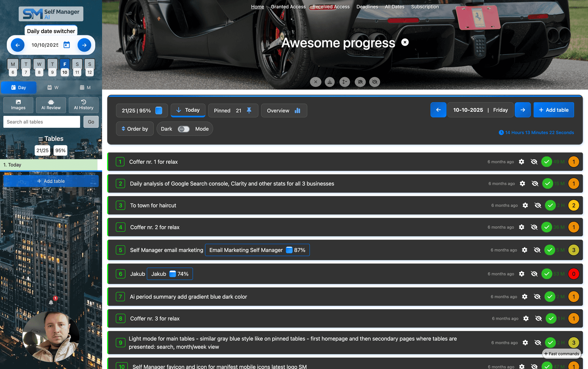Dismiss the Awesome progress headline
588x369 pixels.
click(x=405, y=42)
